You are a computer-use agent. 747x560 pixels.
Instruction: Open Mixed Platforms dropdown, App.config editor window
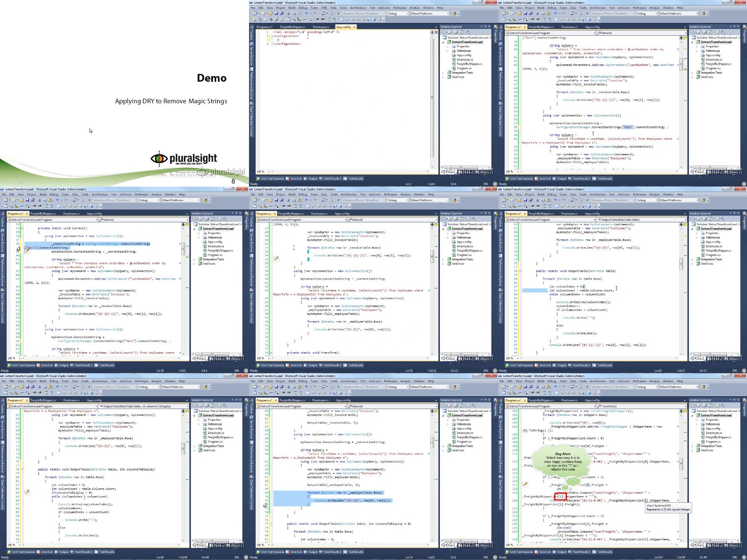pyautogui.click(x=430, y=13)
